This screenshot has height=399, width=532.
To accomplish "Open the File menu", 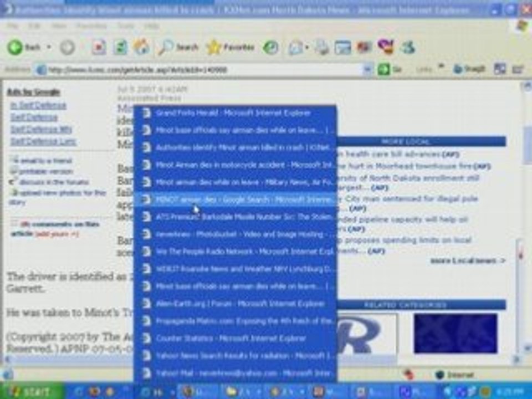I will 13,26.
